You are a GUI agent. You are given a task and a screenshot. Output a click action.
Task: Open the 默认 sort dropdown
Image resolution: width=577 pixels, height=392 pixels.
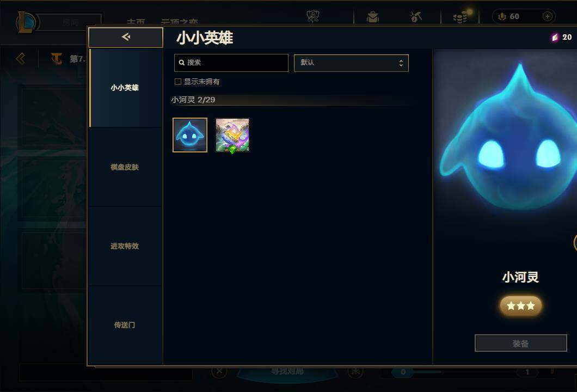click(351, 63)
